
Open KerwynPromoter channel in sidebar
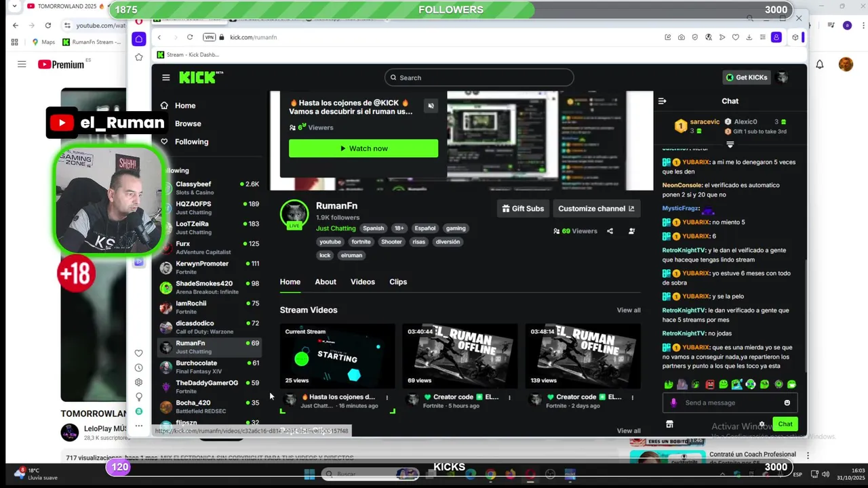[x=210, y=267]
